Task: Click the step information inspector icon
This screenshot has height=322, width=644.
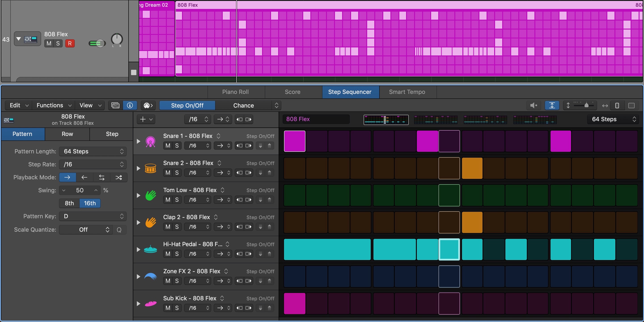Action: point(130,105)
